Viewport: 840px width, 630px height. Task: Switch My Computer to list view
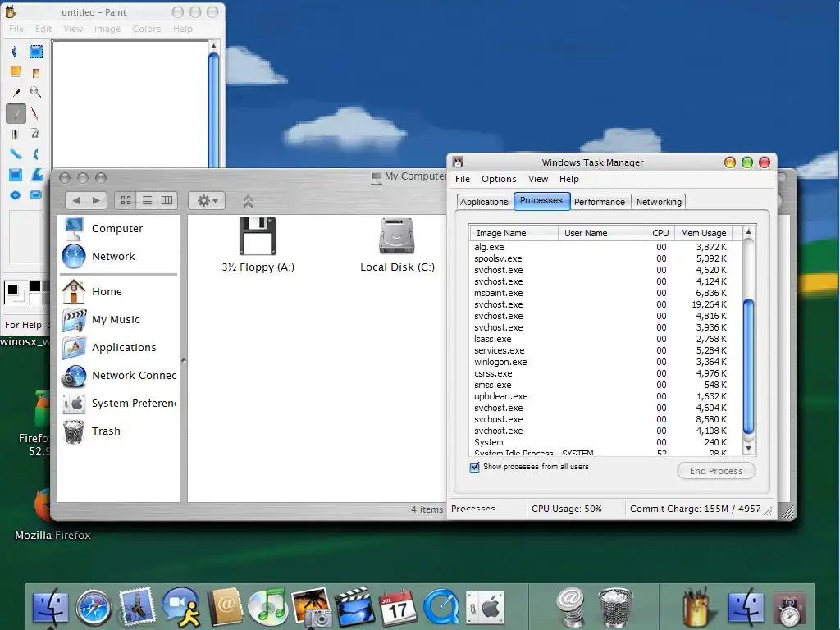(147, 200)
